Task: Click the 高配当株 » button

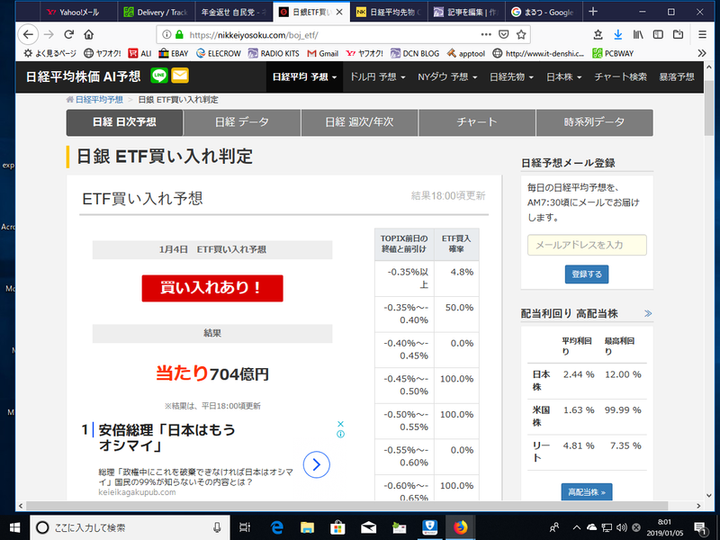Action: (x=586, y=492)
